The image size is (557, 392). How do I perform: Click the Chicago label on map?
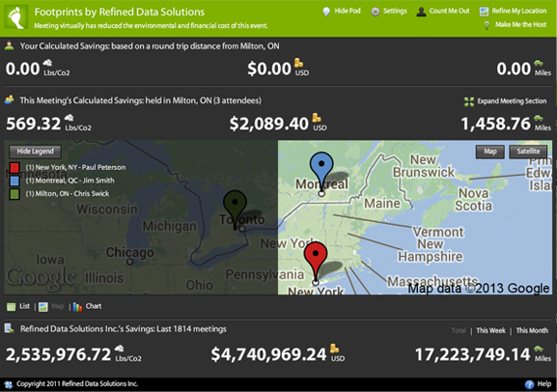coord(130,252)
